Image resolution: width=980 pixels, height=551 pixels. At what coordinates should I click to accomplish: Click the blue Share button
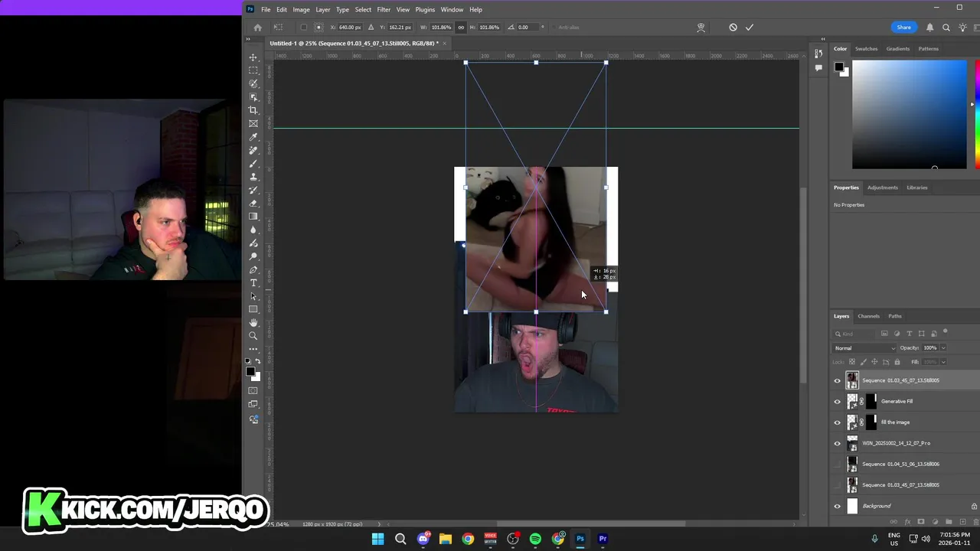pos(903,28)
